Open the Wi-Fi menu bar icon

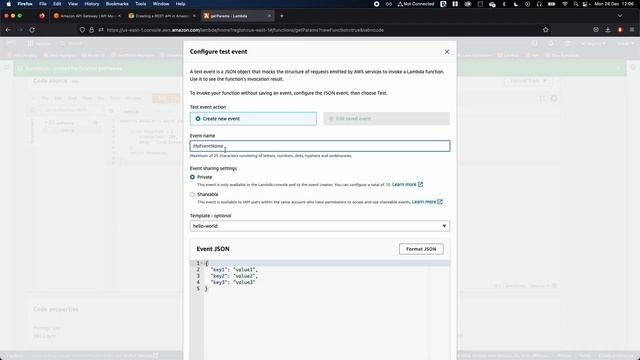click(x=565, y=4)
